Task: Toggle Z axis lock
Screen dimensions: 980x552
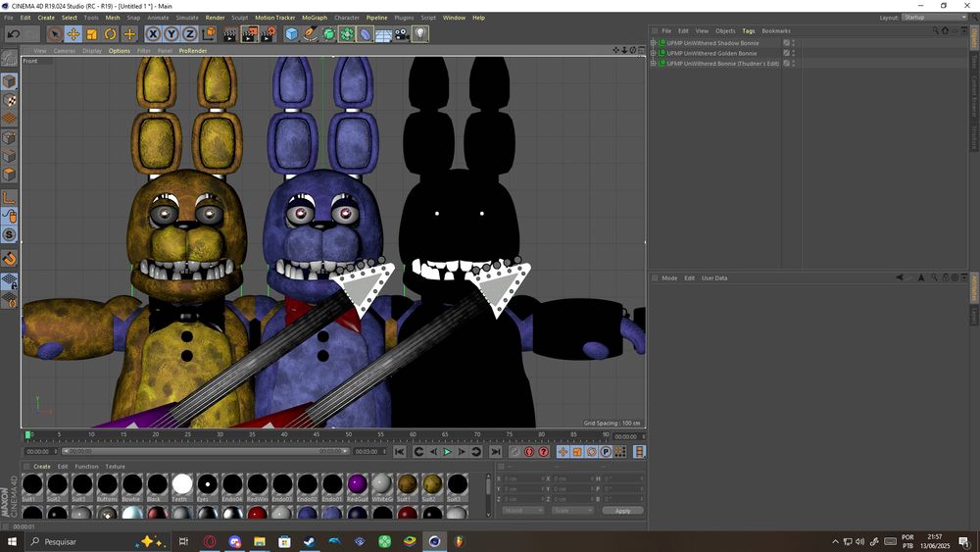Action: click(189, 33)
